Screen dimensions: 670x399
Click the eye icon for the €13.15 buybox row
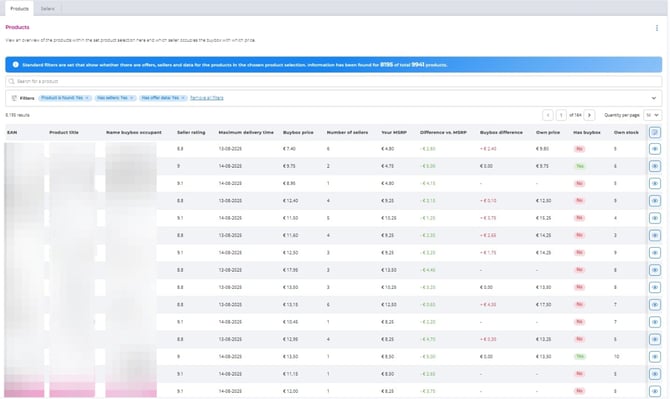(654, 305)
